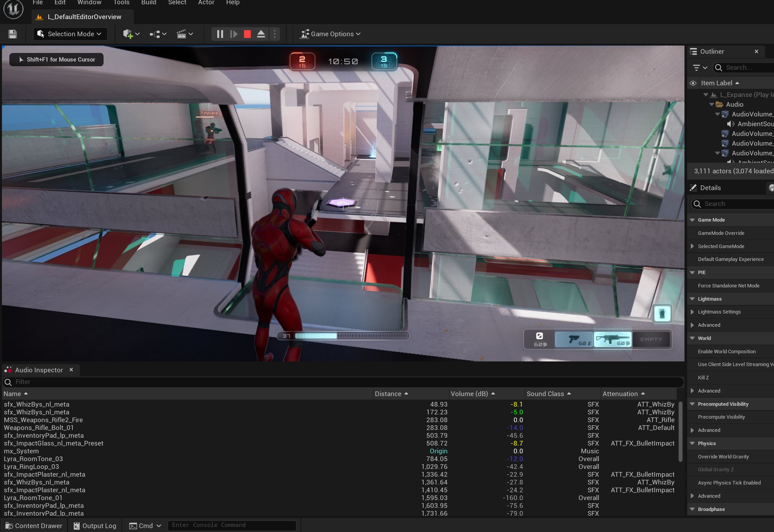The height and width of the screenshot is (532, 774).
Task: Open the Cmd console type dropdown
Action: pos(145,526)
